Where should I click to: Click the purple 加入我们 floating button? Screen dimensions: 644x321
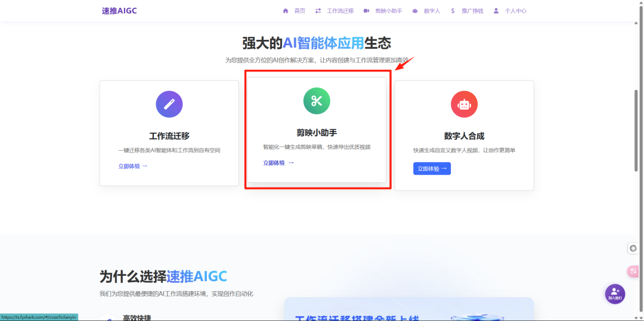tap(615, 294)
